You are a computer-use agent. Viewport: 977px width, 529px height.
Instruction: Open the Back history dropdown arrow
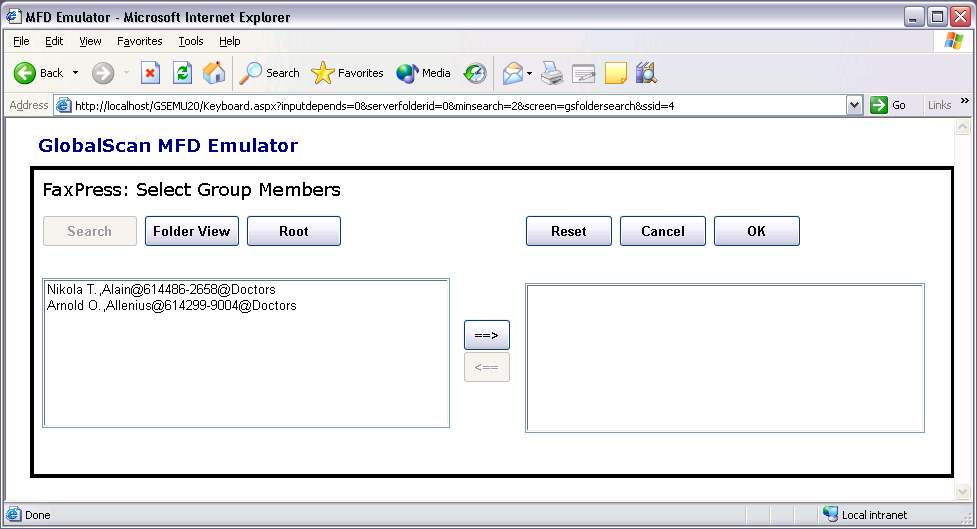pyautogui.click(x=75, y=73)
